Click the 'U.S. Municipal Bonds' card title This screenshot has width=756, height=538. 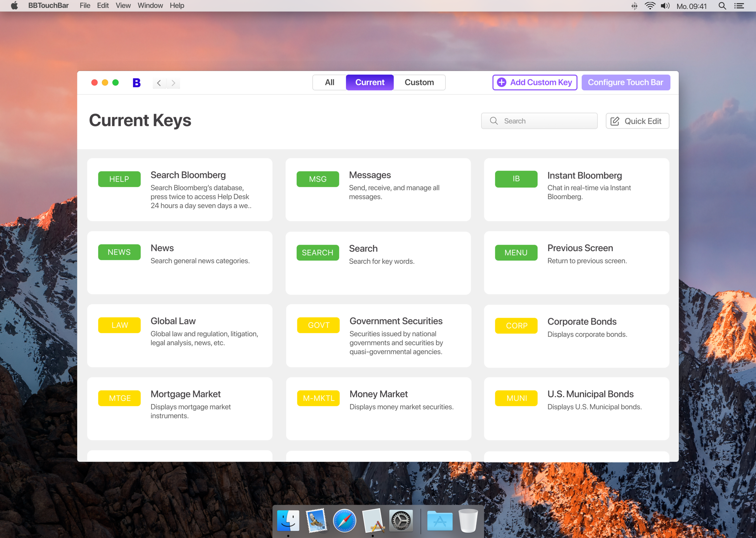pos(591,394)
